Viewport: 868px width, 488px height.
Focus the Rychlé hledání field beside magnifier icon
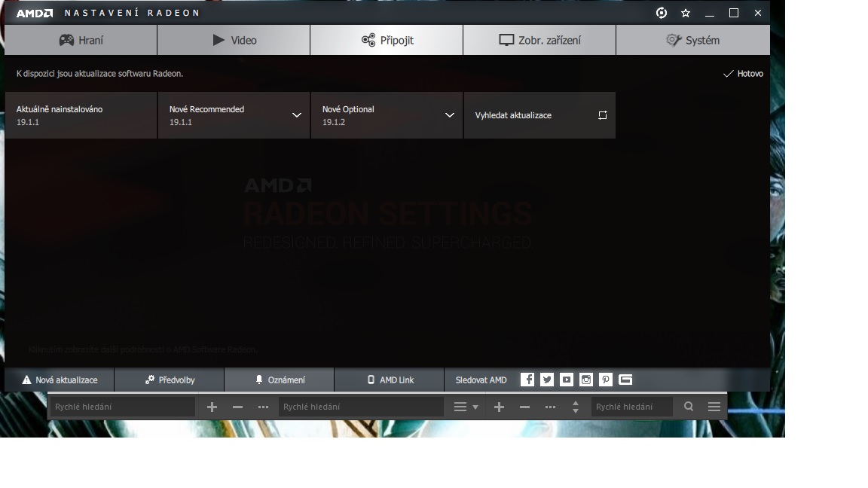click(631, 407)
